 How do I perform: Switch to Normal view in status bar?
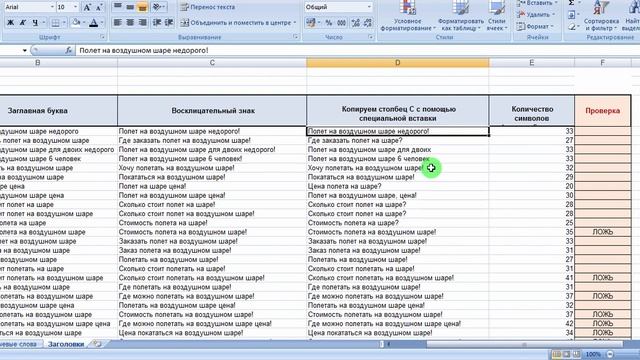pos(557,354)
